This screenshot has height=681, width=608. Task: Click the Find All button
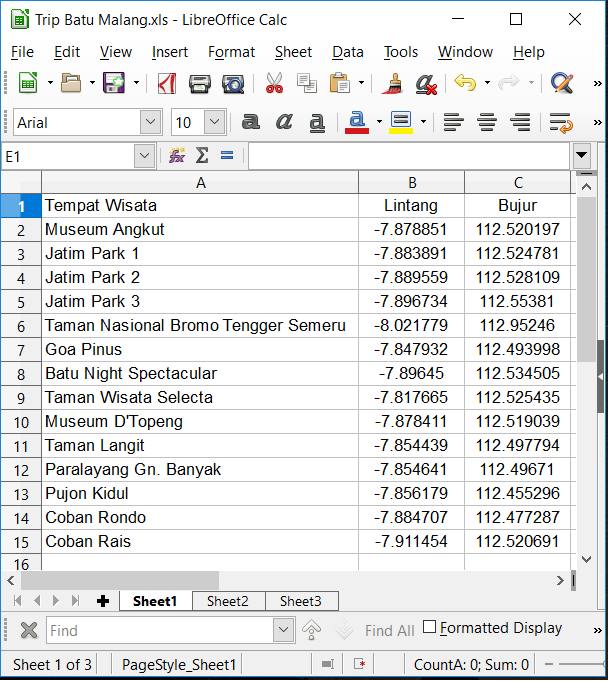(x=390, y=630)
